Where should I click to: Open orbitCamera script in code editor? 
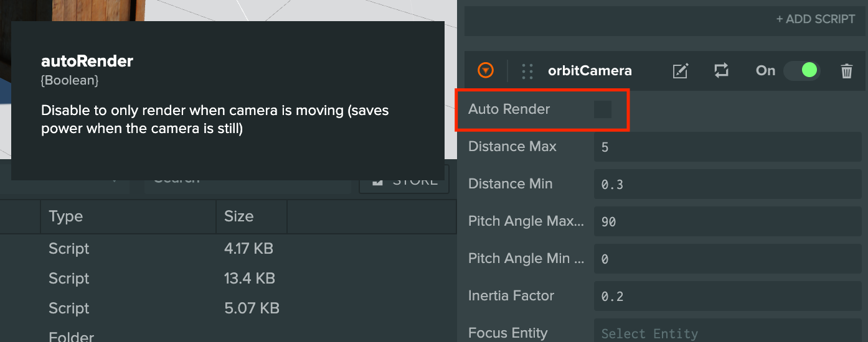pyautogui.click(x=681, y=71)
